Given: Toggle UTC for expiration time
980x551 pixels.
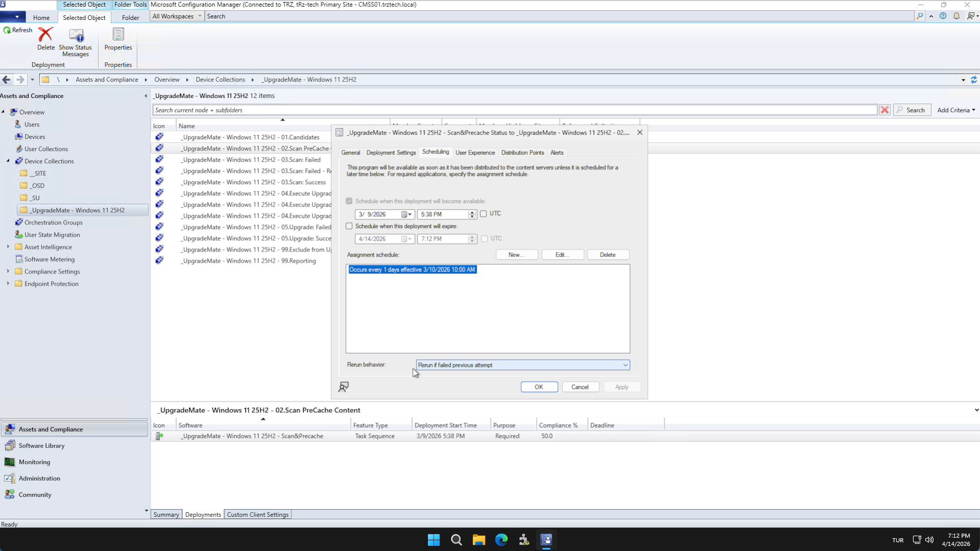Looking at the screenshot, I should click(484, 239).
